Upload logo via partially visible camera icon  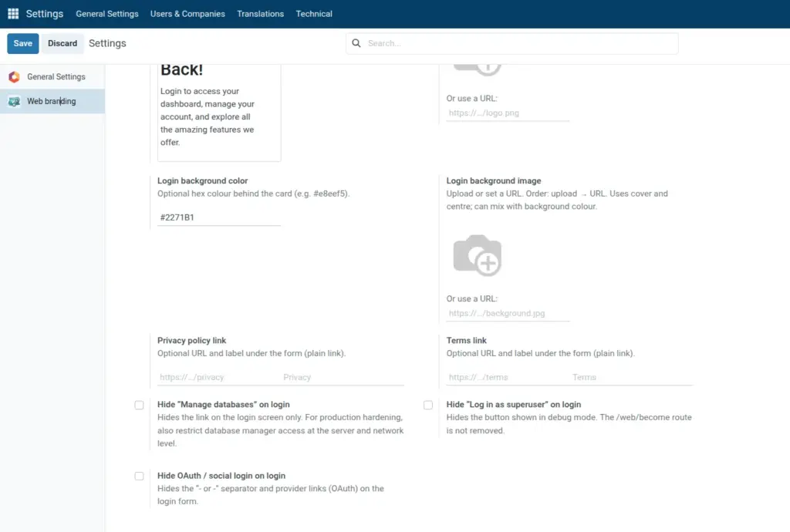[477, 70]
